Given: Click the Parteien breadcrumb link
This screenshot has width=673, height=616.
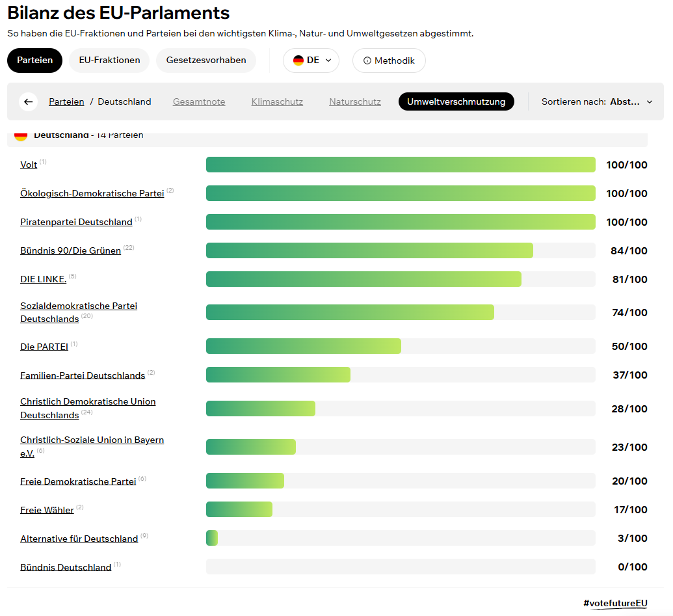Looking at the screenshot, I should (x=66, y=101).
